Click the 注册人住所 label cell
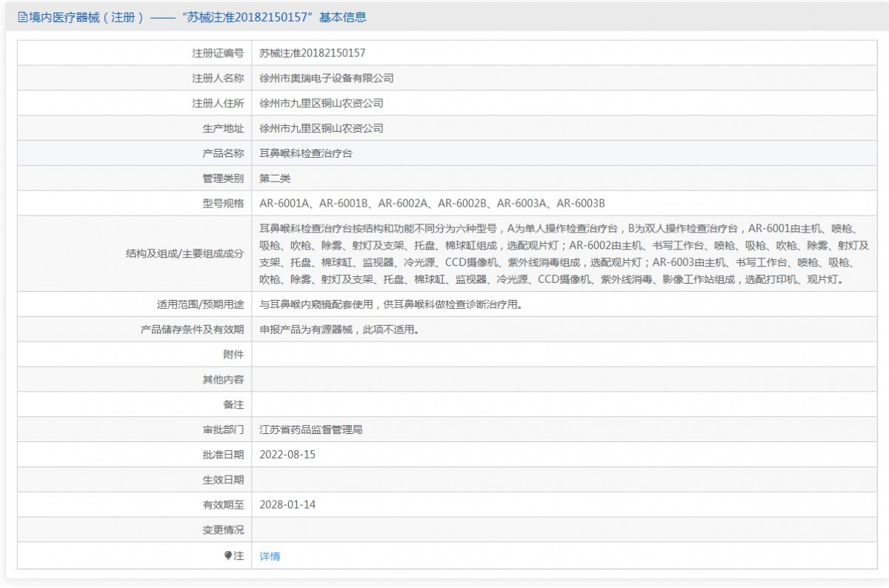 pyautogui.click(x=134, y=104)
